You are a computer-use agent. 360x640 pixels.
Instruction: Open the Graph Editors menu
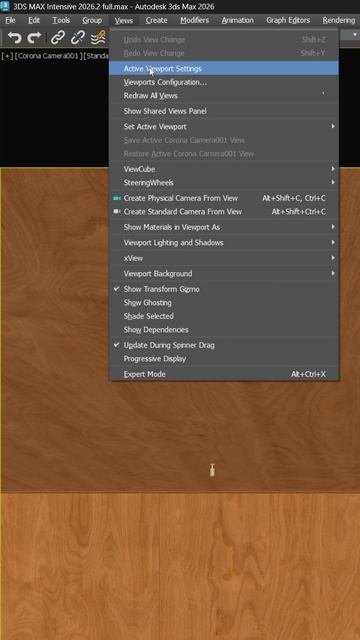[288, 20]
